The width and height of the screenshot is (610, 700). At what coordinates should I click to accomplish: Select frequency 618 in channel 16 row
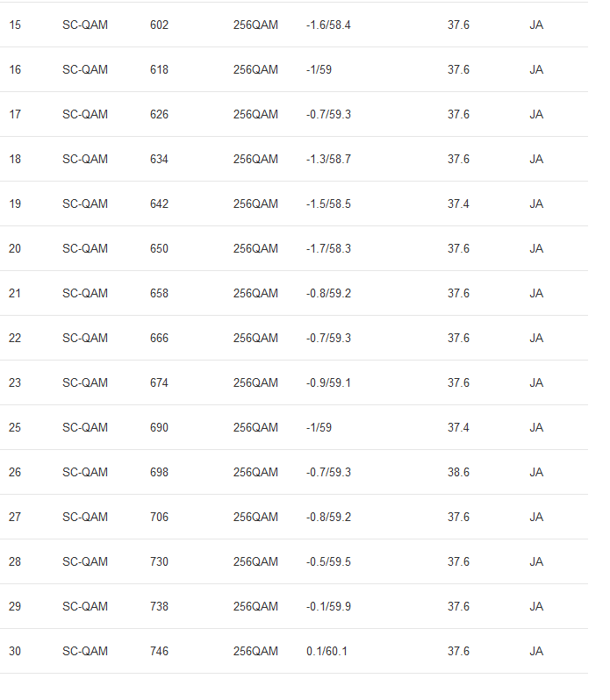[x=159, y=70]
